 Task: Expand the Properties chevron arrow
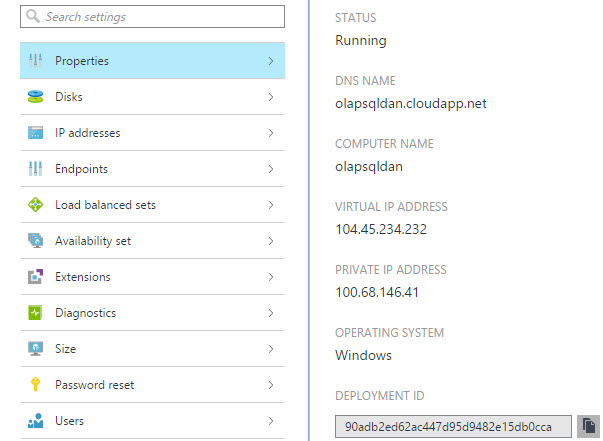point(270,61)
